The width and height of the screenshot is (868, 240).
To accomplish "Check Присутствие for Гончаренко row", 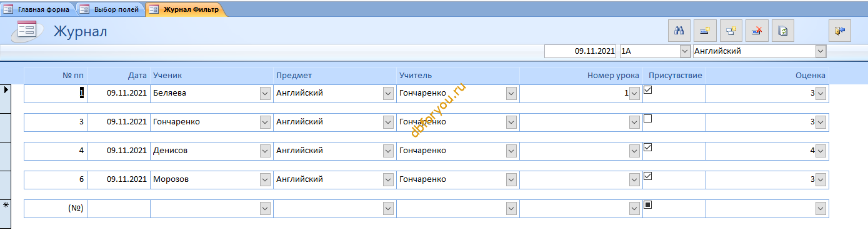I will coord(648,119).
